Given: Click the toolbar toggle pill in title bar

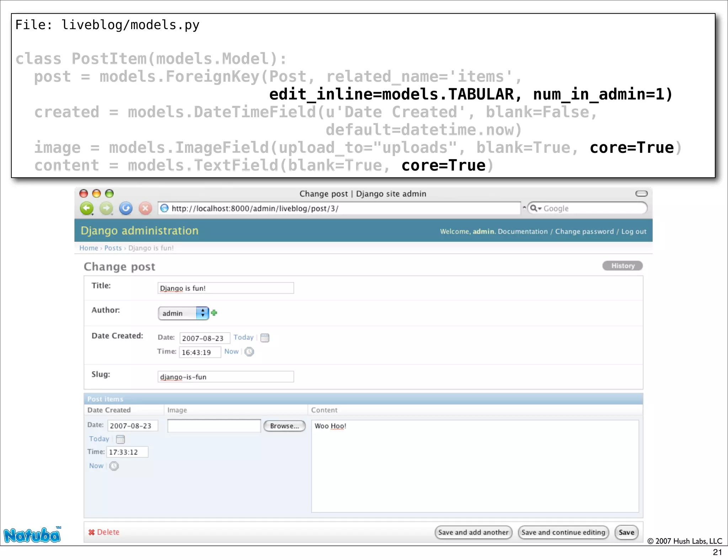Looking at the screenshot, I should pyautogui.click(x=642, y=194).
